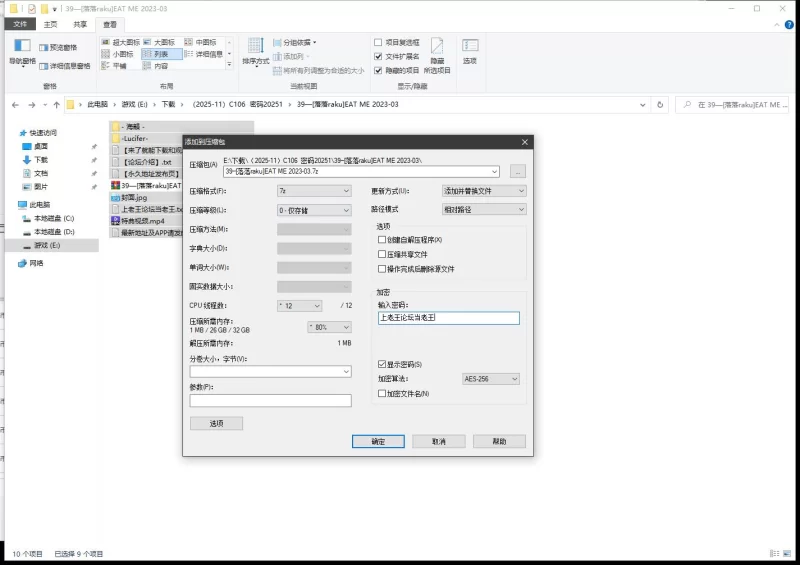
Task: Click the up-arrow navigation button
Action: pos(56,104)
